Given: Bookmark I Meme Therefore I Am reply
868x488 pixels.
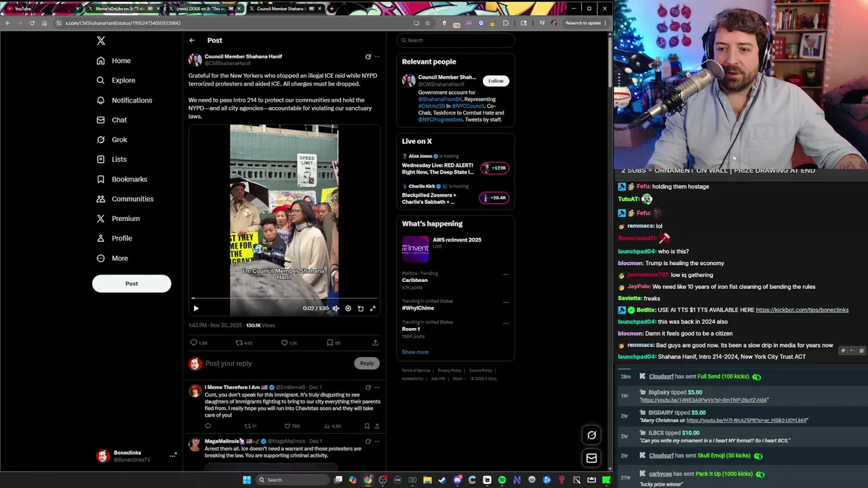Looking at the screenshot, I should 367,426.
